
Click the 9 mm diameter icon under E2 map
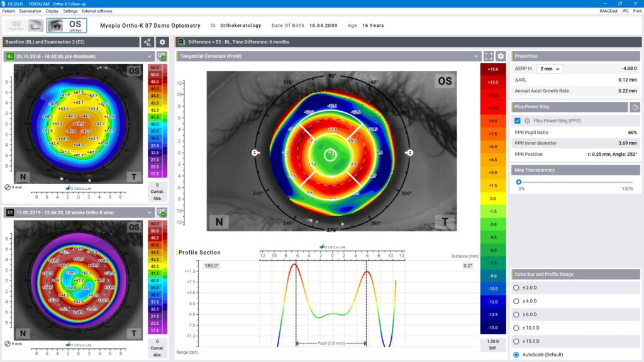coord(8,344)
